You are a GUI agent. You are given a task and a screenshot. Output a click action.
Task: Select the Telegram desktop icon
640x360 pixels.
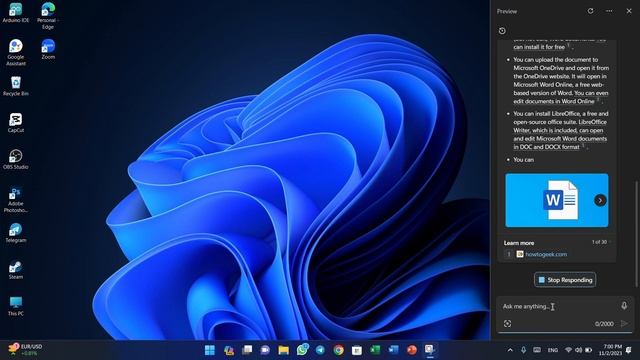point(16,233)
